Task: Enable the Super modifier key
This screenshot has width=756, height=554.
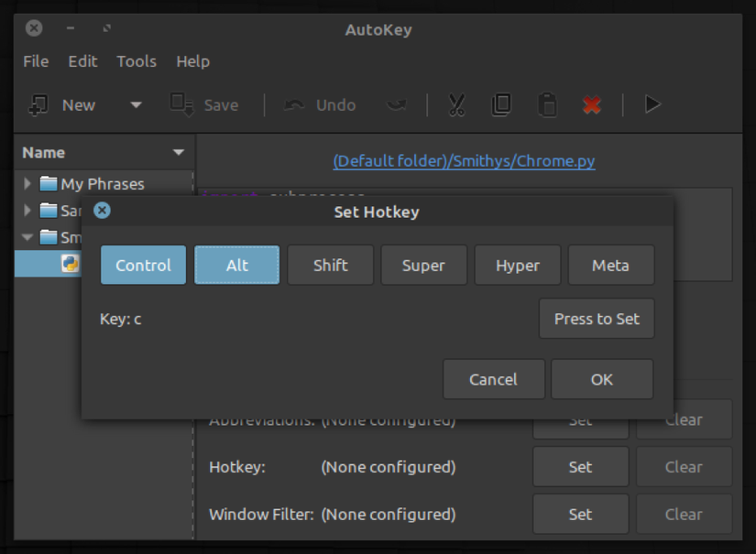Action: click(x=423, y=265)
